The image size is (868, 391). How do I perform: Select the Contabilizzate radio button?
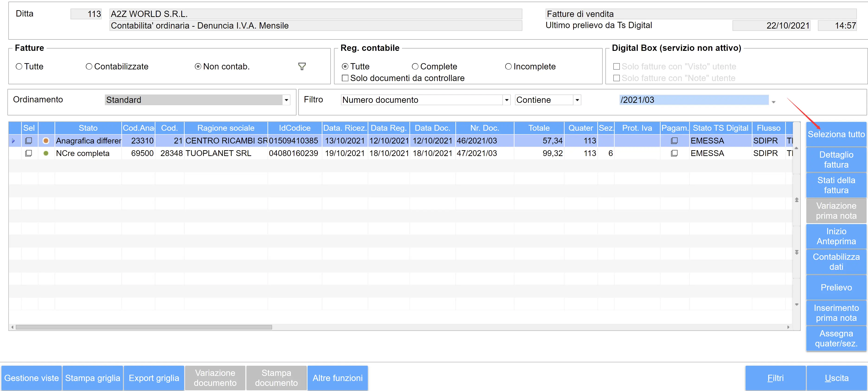click(89, 66)
